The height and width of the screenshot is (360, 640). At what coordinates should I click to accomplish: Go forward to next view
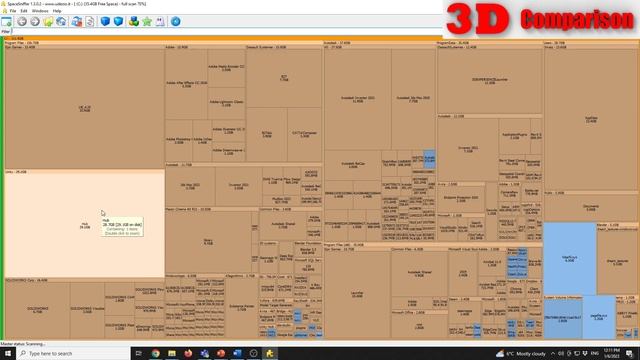35,22
